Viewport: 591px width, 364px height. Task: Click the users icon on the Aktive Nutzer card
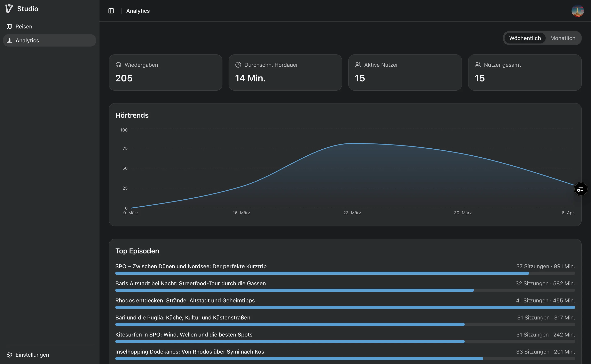358,65
